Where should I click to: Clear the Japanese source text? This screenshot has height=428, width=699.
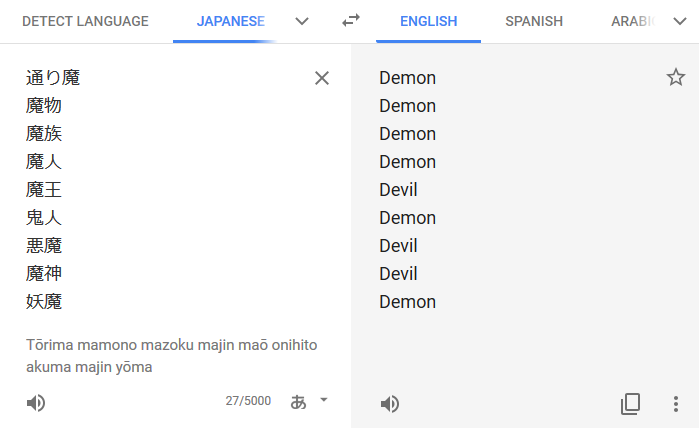click(x=322, y=78)
